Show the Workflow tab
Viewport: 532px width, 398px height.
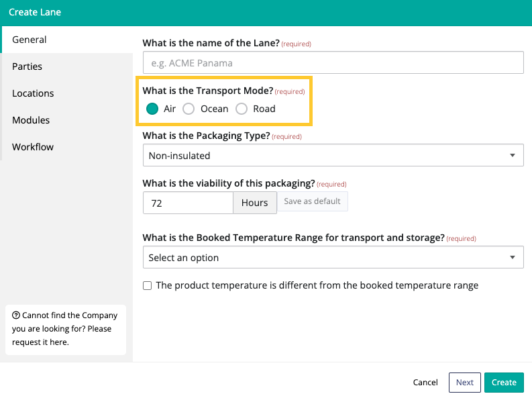33,147
